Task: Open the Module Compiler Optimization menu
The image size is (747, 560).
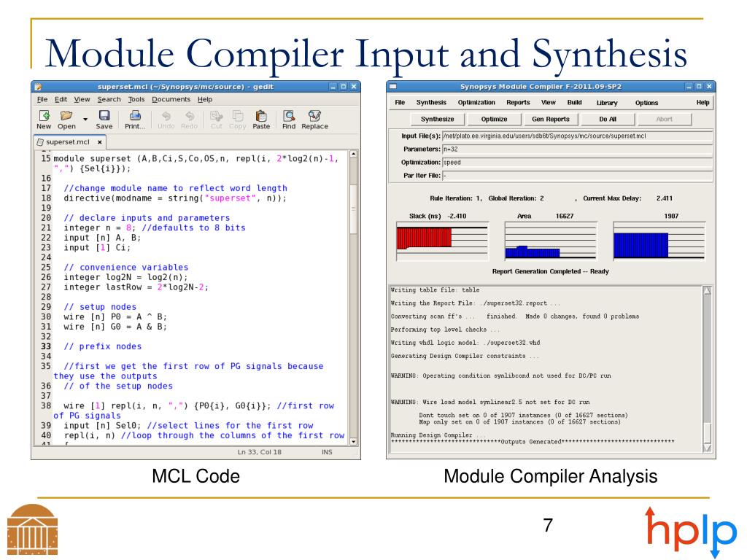Action: 476,102
